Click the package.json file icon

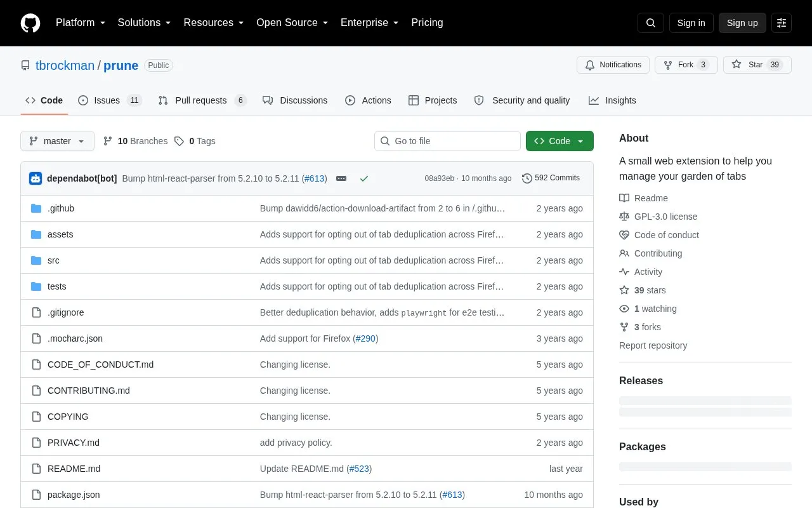[36, 495]
